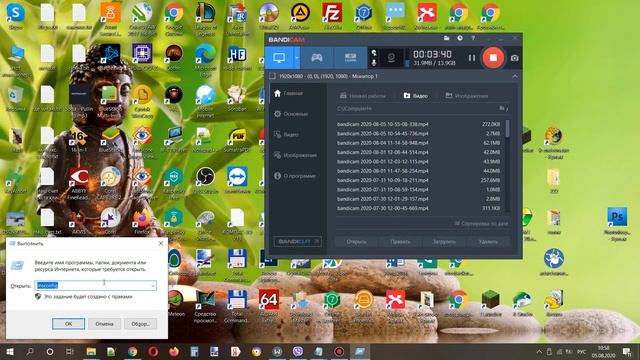
Task: Click the Открыть button in Bandicam
Action: coord(356,242)
